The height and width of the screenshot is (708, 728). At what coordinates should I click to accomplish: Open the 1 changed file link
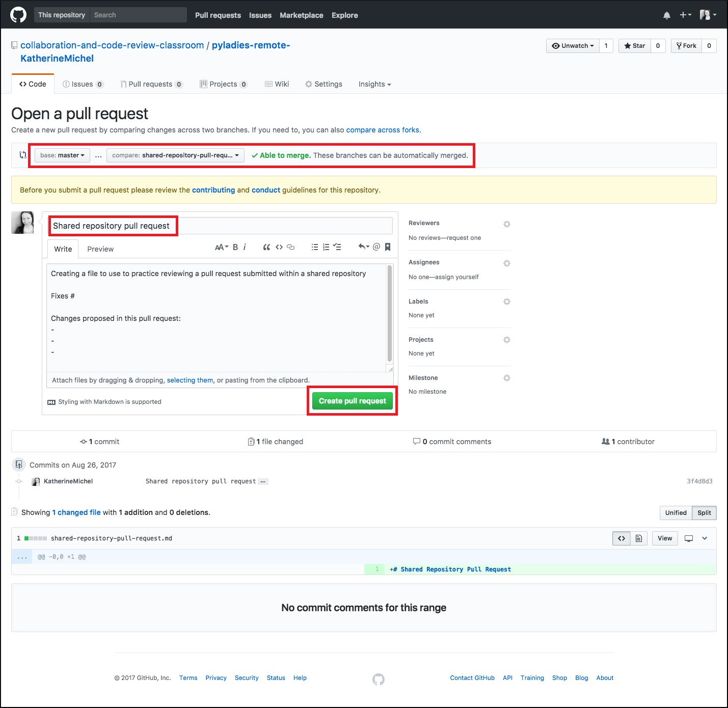pyautogui.click(x=76, y=512)
